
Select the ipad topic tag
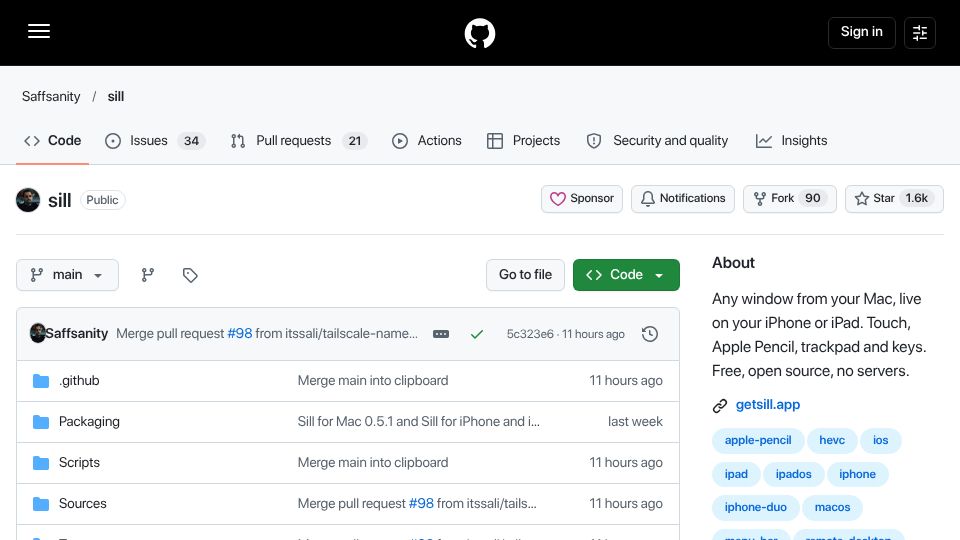coord(736,474)
